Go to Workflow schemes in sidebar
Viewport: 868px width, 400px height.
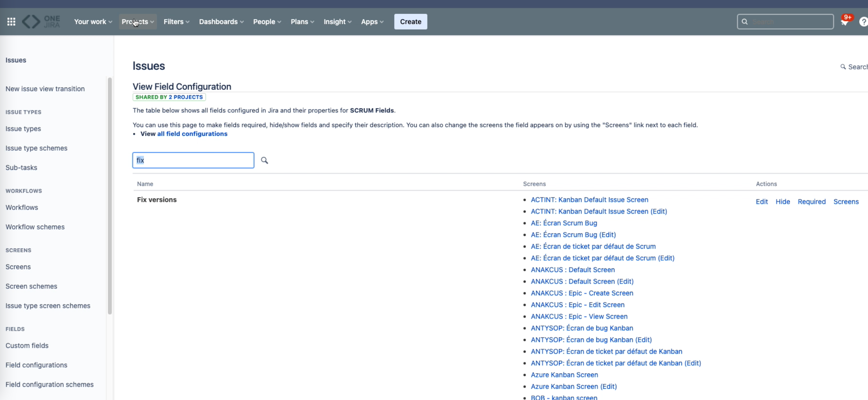point(35,227)
